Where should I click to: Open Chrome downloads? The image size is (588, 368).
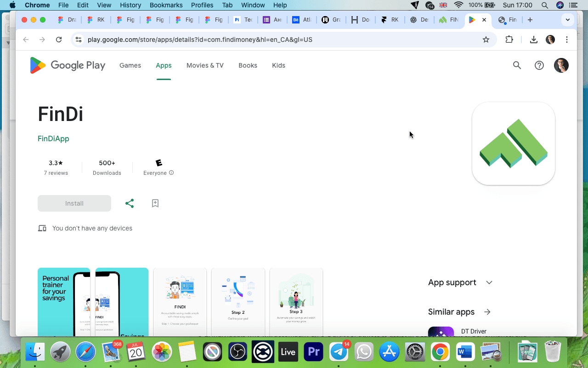[x=534, y=40]
